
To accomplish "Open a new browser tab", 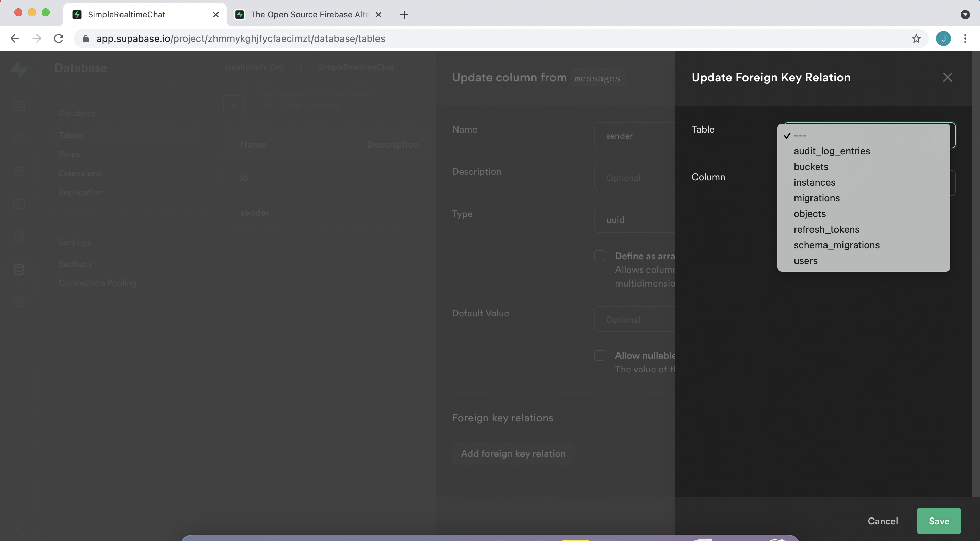I will pyautogui.click(x=404, y=14).
